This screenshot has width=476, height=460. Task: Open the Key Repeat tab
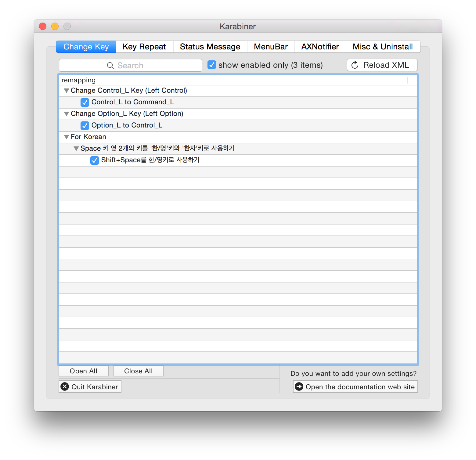[144, 47]
